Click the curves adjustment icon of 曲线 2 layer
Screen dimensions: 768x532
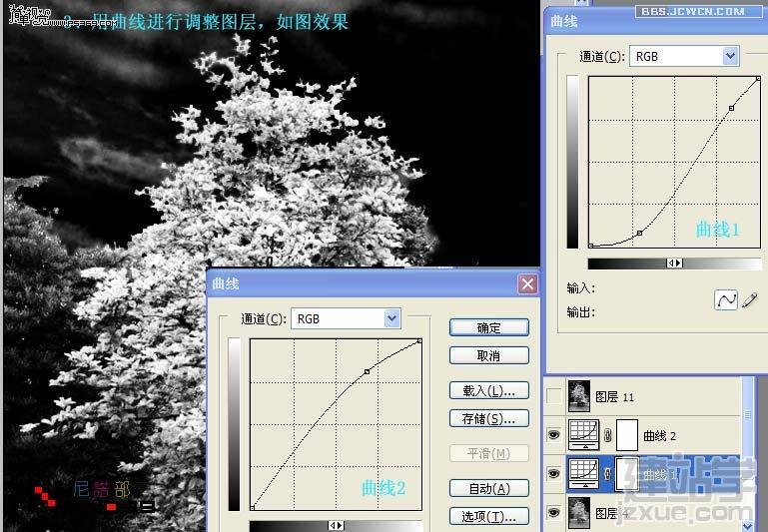[x=583, y=434]
